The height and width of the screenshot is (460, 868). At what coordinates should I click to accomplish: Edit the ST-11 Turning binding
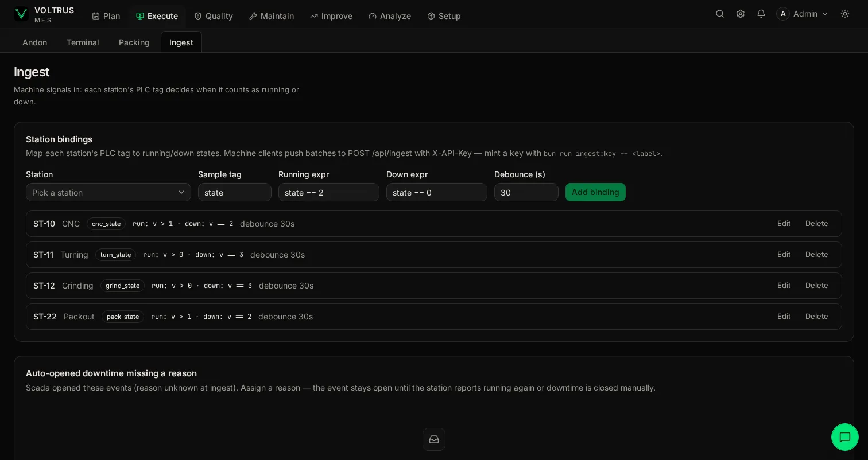click(784, 255)
